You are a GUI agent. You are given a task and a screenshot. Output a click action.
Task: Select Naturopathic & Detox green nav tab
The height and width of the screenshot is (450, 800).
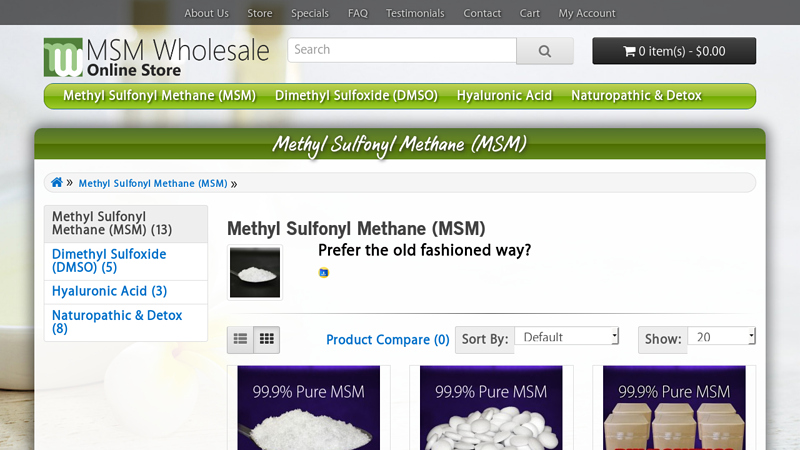636,96
